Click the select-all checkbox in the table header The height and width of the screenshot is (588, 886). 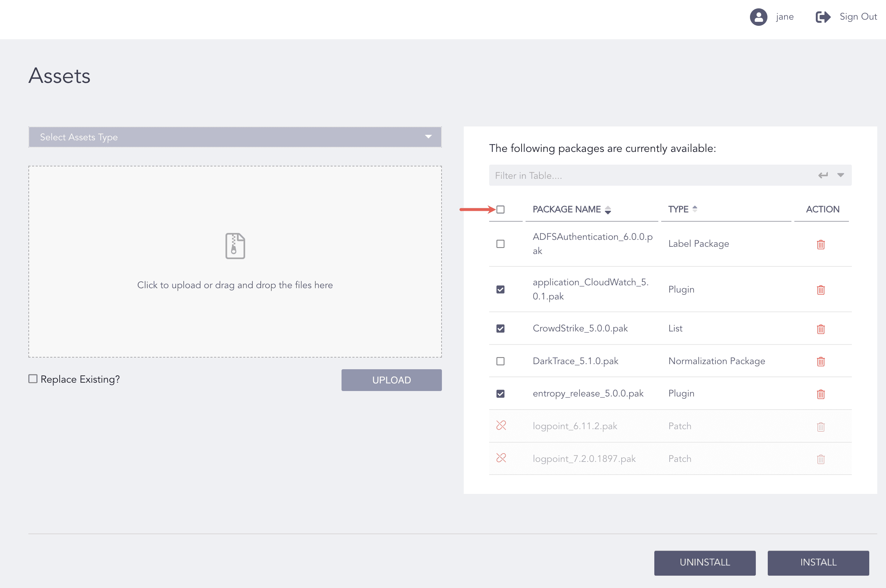[x=500, y=209]
